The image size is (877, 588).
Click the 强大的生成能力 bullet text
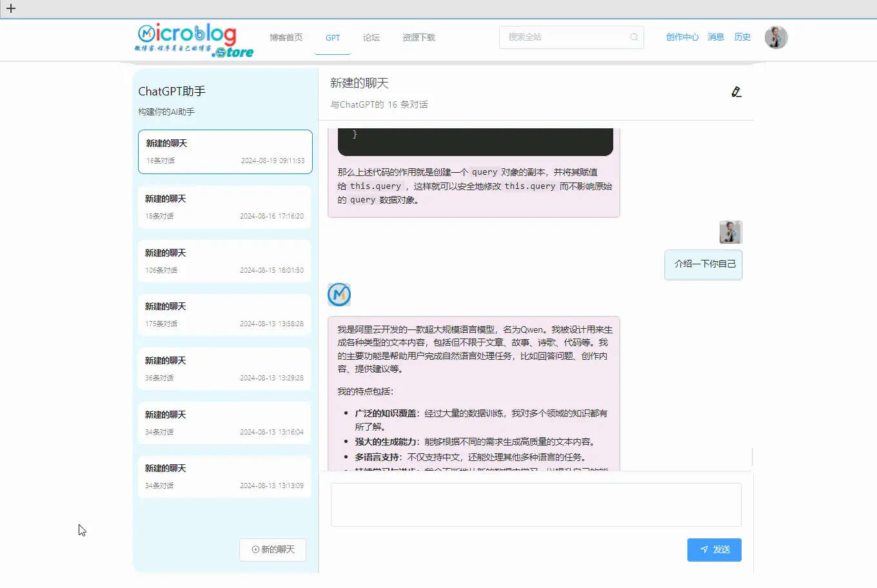pyautogui.click(x=386, y=442)
